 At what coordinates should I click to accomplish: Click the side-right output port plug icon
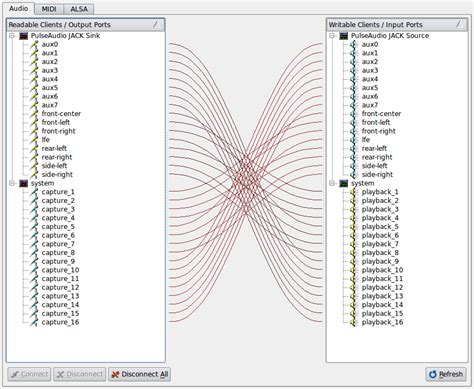coord(34,174)
